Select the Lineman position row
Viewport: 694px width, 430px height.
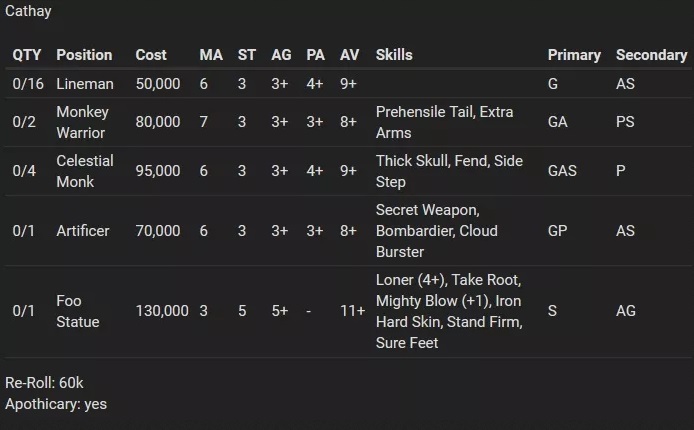348,84
